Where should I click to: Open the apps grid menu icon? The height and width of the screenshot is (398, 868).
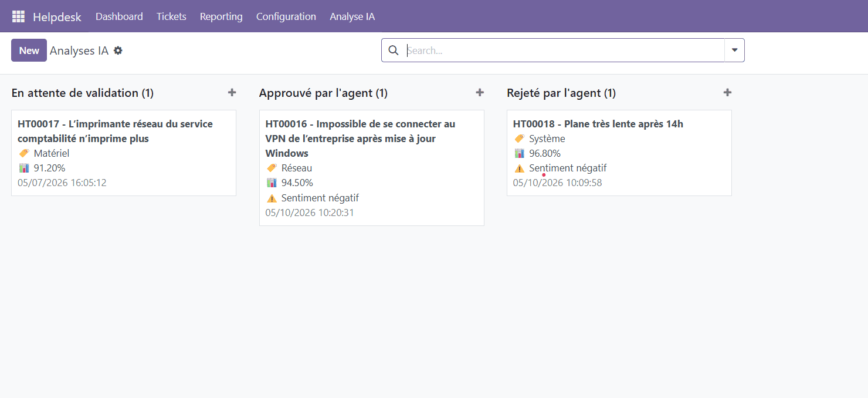pos(18,16)
